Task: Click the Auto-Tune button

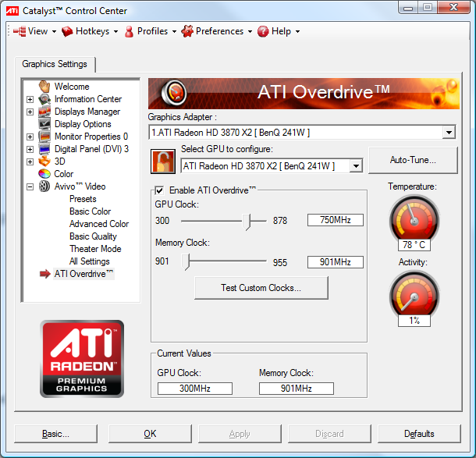Action: pos(413,160)
